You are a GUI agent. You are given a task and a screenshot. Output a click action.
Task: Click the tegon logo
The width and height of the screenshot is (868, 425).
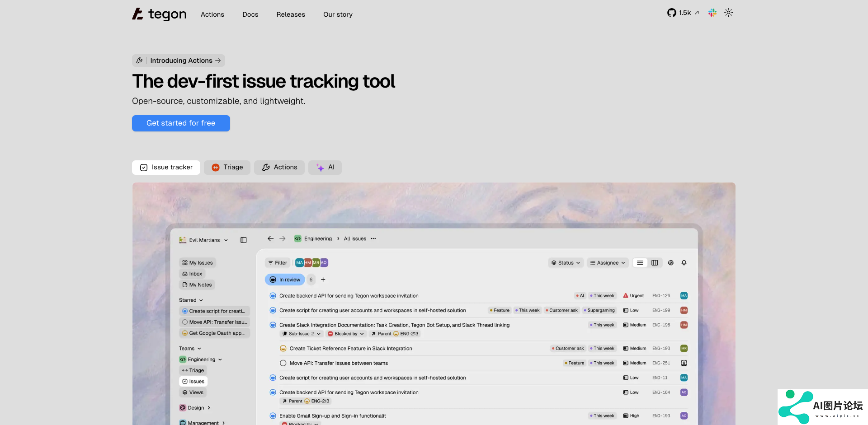pos(159,14)
